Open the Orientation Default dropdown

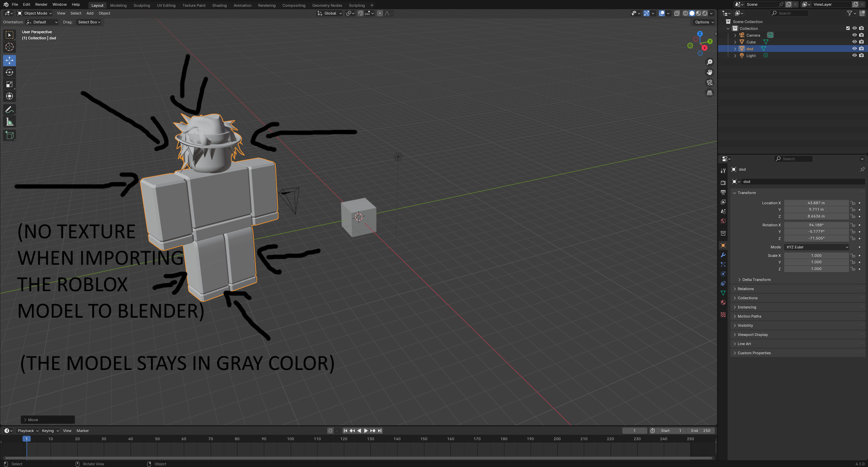click(x=42, y=22)
